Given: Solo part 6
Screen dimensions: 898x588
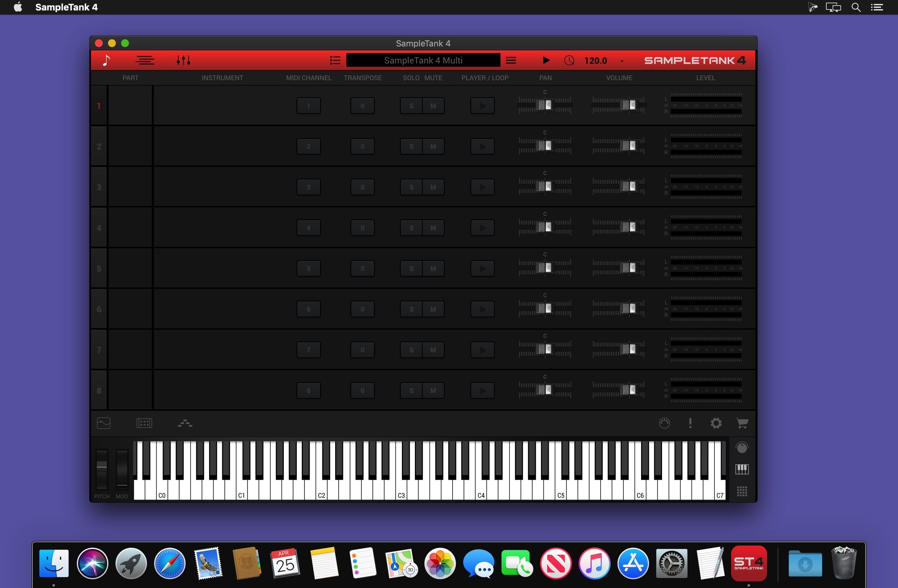Looking at the screenshot, I should [411, 309].
